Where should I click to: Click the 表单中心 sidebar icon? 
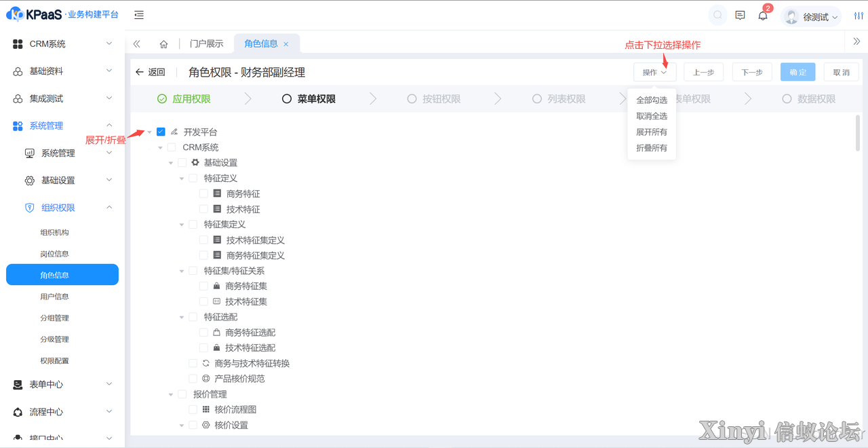pyautogui.click(x=18, y=385)
